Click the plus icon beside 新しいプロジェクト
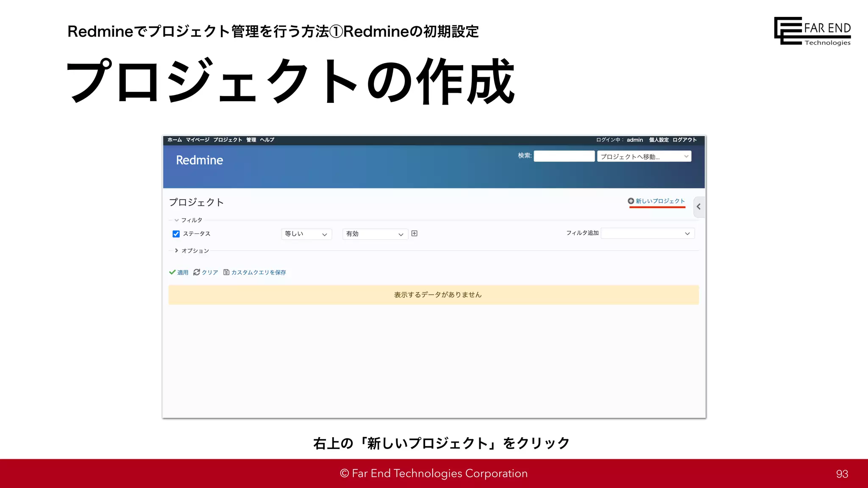Viewport: 868px width, 488px height. (x=631, y=201)
